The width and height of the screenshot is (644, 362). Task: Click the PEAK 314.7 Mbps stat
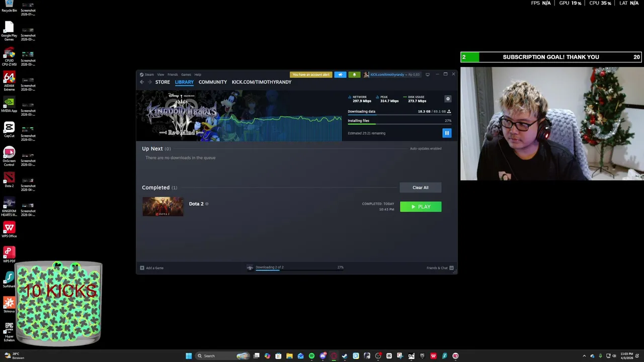click(x=388, y=99)
